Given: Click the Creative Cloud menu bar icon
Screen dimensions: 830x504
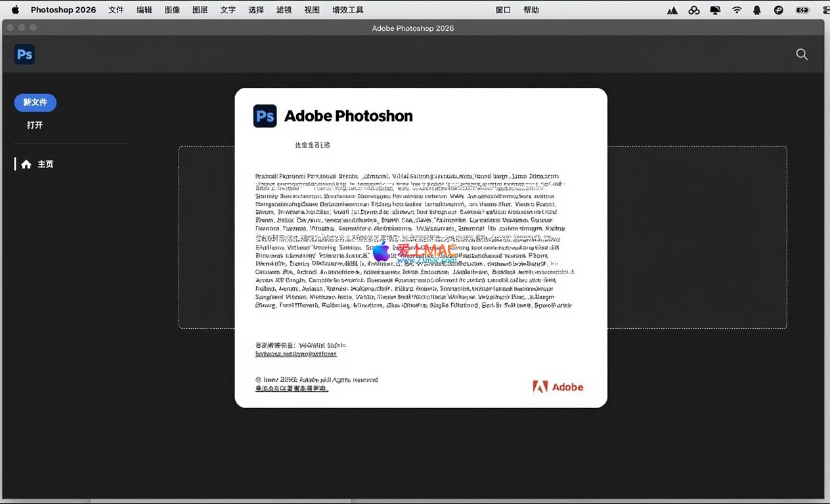Looking at the screenshot, I should pyautogui.click(x=694, y=10).
